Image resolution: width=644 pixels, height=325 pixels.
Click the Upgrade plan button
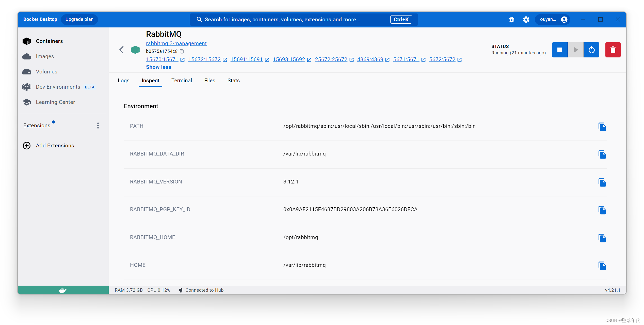click(x=79, y=19)
